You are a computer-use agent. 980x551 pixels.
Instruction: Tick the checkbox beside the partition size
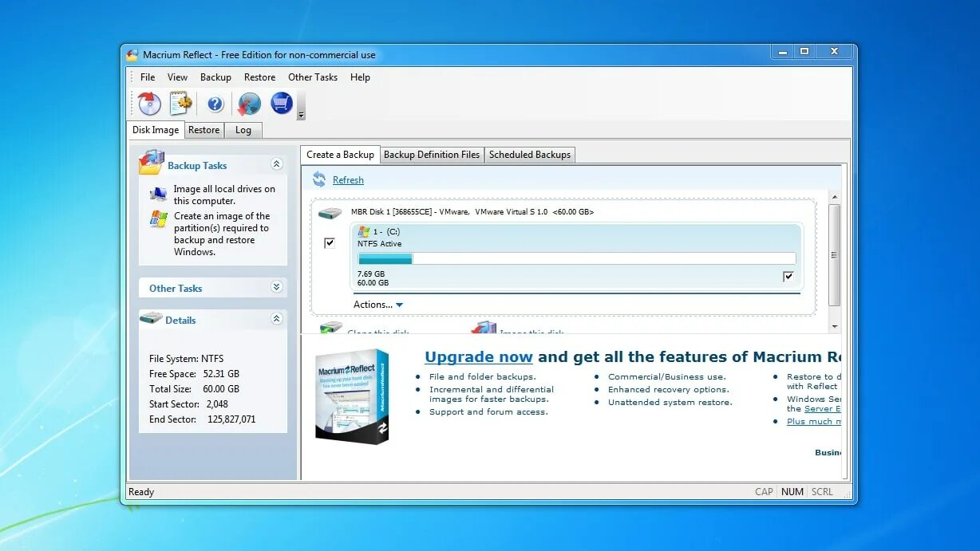[x=788, y=276]
